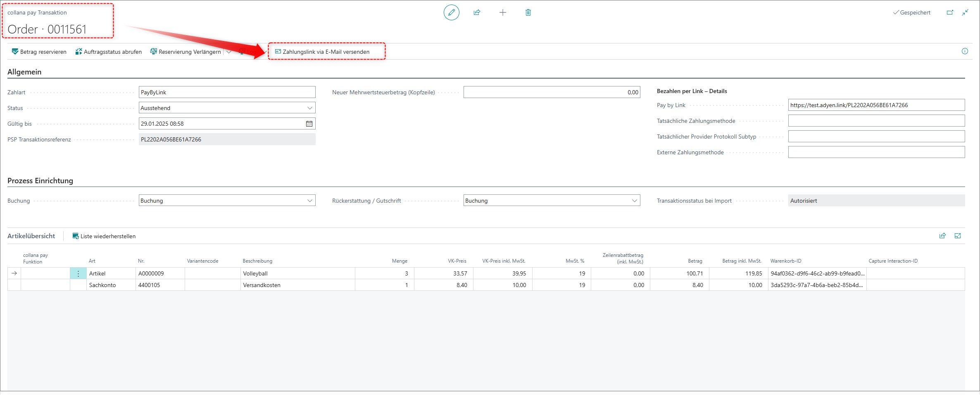Image resolution: width=980 pixels, height=395 pixels.
Task: Click the share icon in the header
Action: click(477, 12)
